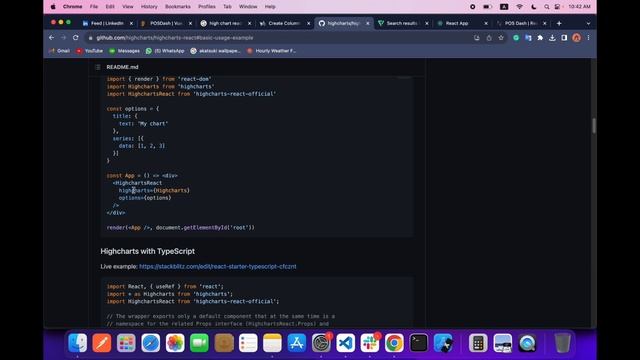Image resolution: width=640 pixels, height=360 pixels.
Task: Open Trash in the dock
Action: (562, 343)
